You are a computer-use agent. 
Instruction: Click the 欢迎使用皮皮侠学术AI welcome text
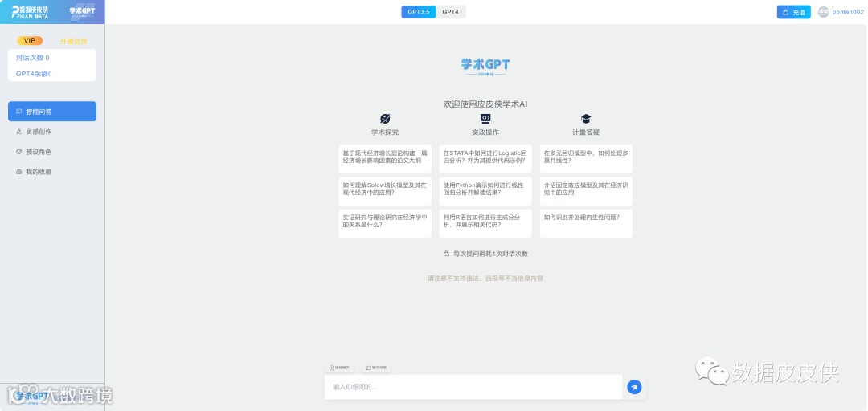coord(485,104)
